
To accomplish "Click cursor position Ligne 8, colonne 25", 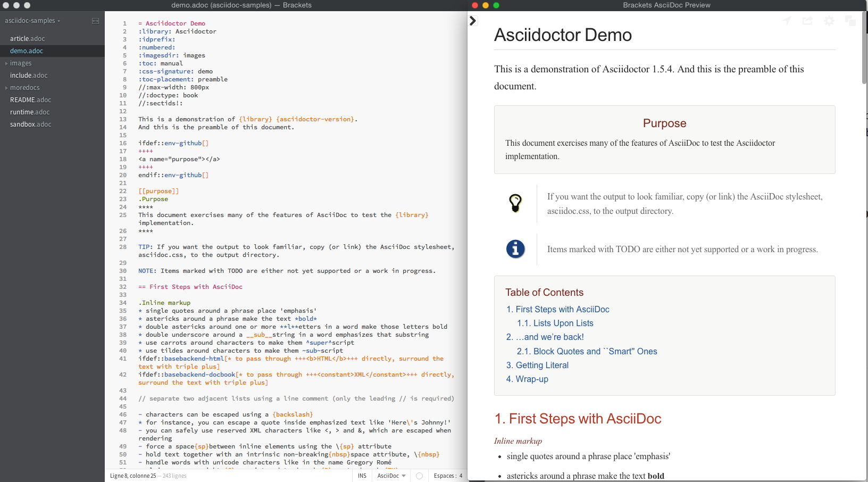I will [x=133, y=476].
